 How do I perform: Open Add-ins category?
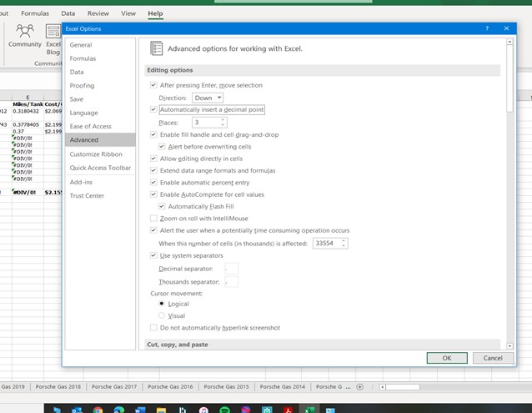[100, 182]
